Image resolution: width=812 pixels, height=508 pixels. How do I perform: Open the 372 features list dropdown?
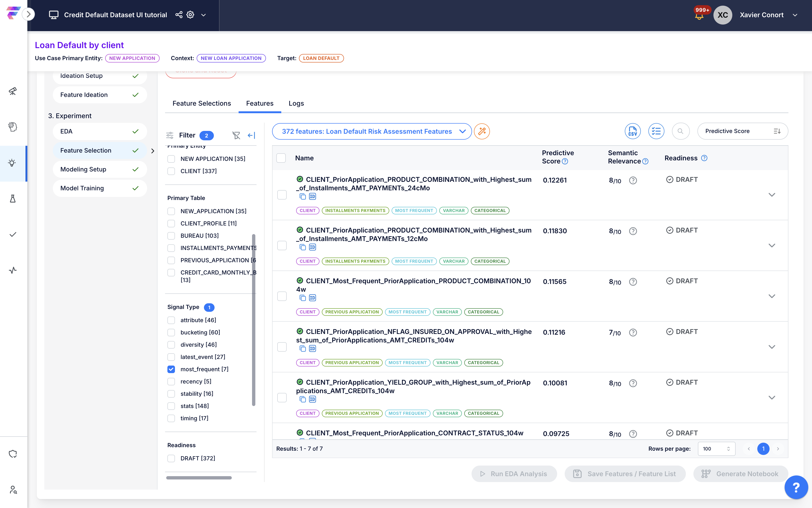(x=372, y=131)
